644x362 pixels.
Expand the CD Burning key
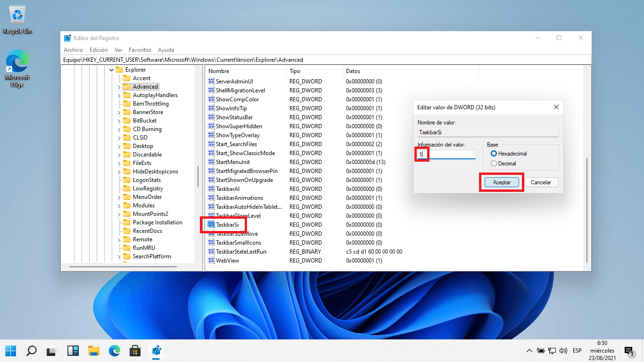point(119,129)
